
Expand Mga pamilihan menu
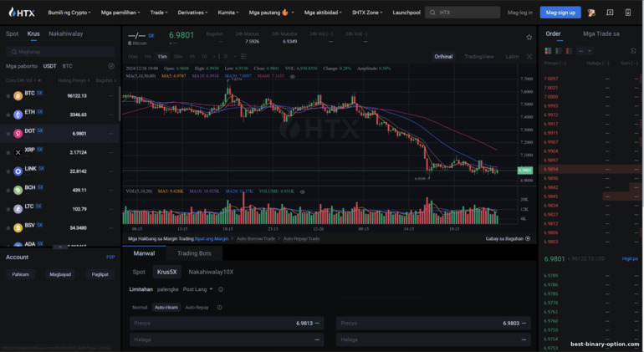[x=120, y=13]
